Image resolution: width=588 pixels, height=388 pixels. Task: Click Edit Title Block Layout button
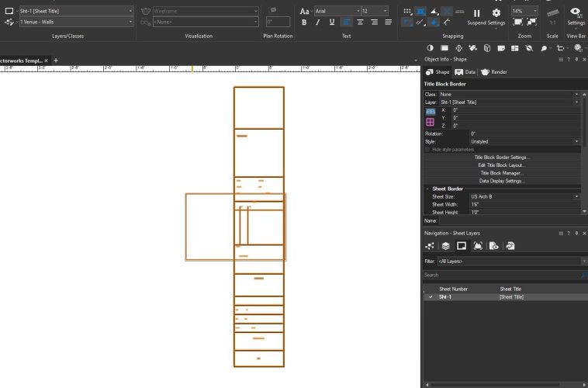point(501,165)
